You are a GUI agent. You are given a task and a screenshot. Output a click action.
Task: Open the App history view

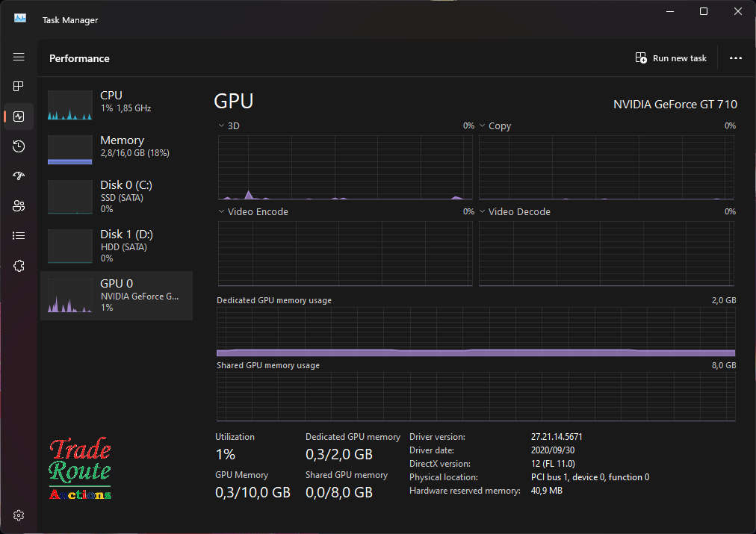(19, 146)
